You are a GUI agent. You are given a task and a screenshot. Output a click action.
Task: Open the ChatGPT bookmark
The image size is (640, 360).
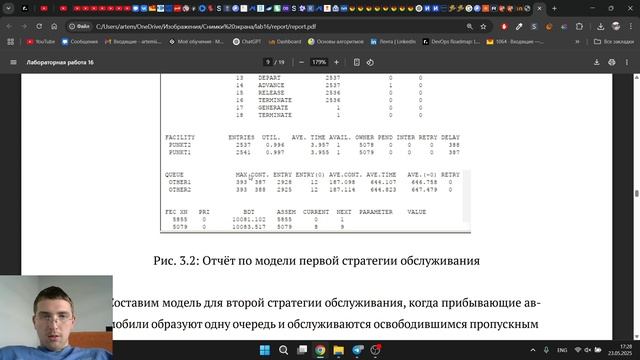tap(247, 42)
